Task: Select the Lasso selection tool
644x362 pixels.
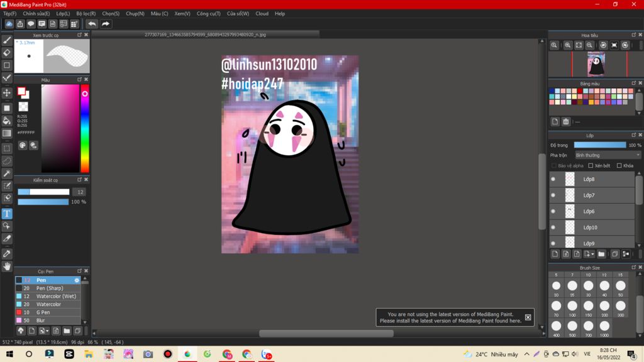Action: (x=7, y=161)
